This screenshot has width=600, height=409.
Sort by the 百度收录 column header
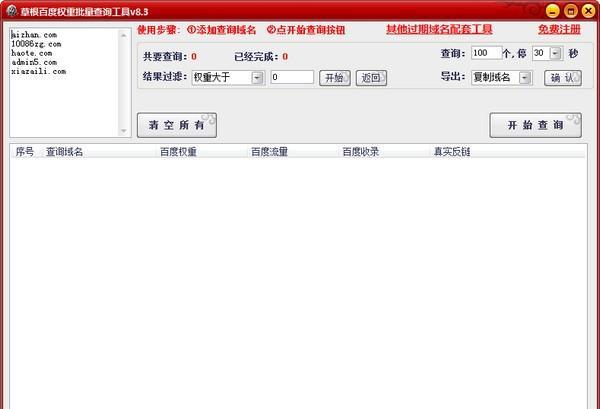(x=361, y=152)
